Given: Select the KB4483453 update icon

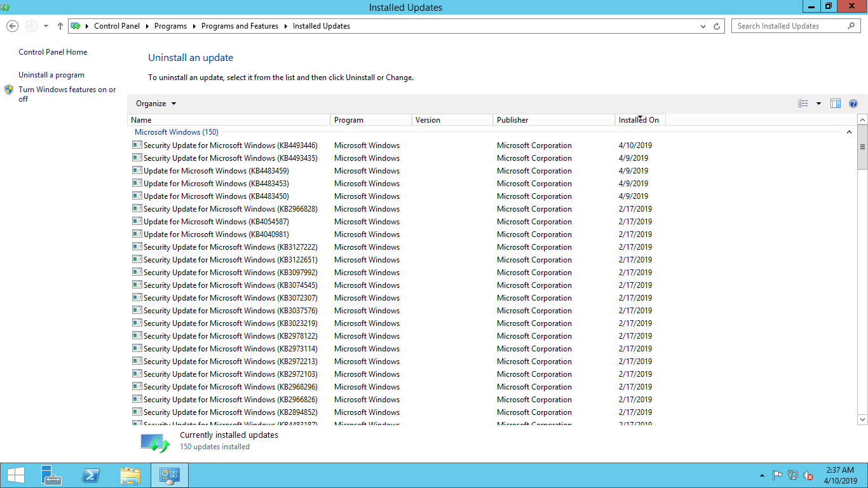Looking at the screenshot, I should (137, 183).
